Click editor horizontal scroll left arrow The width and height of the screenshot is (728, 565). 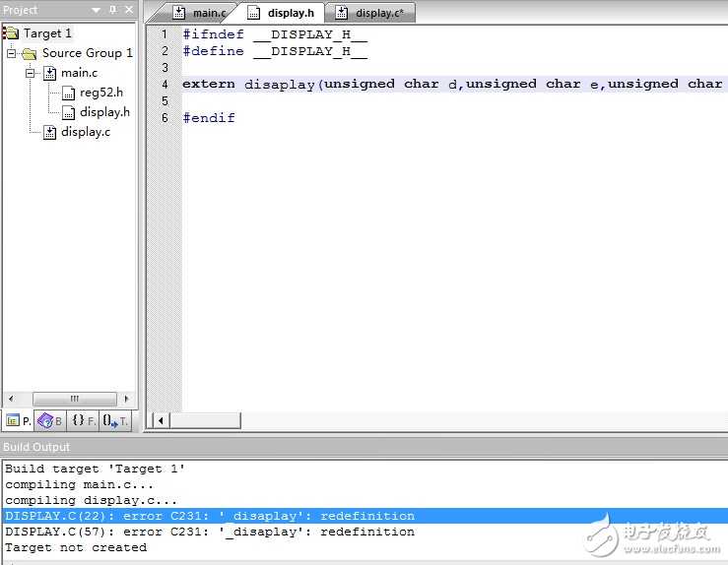click(161, 420)
